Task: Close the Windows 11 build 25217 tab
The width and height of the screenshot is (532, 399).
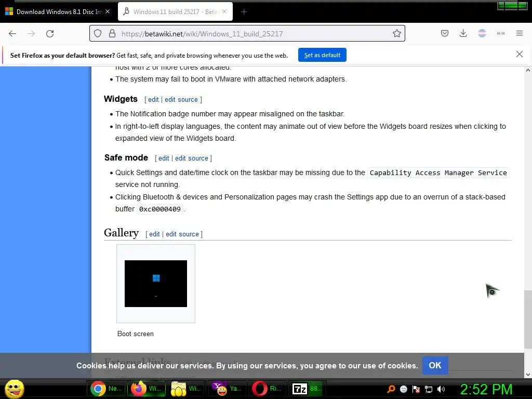Action: (224, 11)
